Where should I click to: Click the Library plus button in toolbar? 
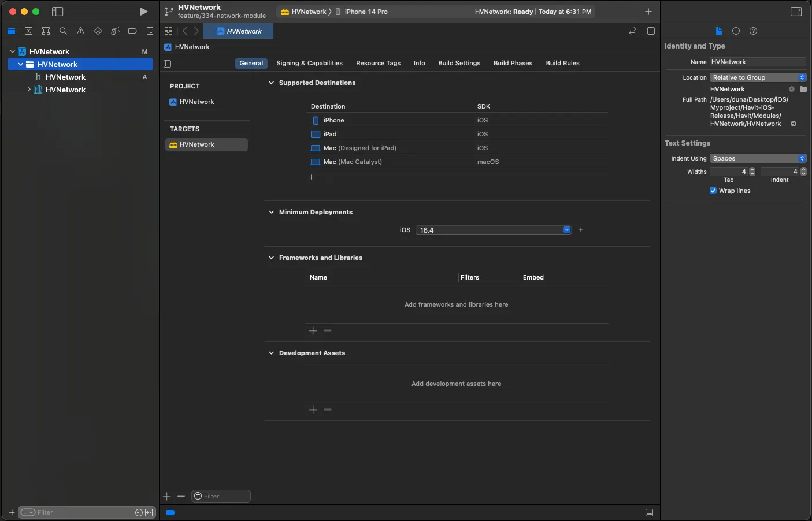point(648,12)
